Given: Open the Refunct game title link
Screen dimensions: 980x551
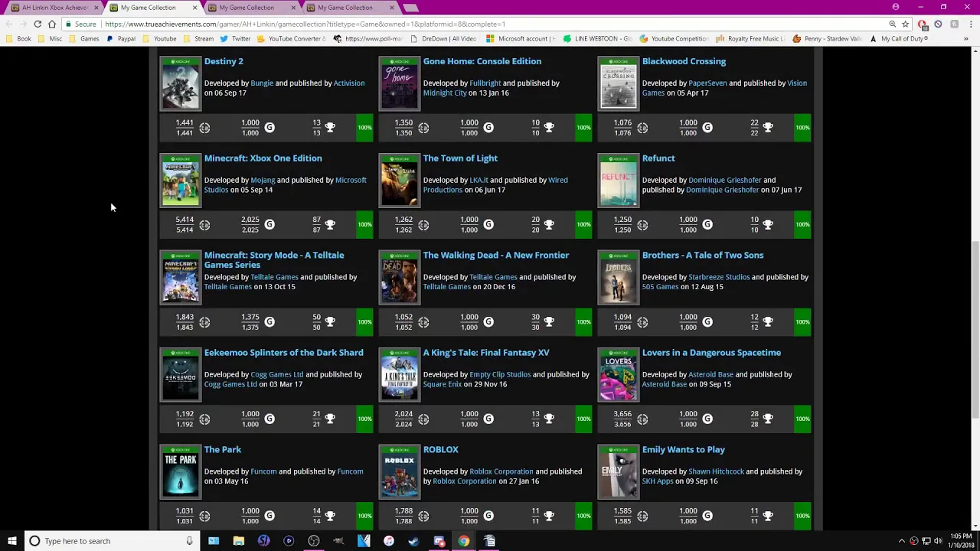Looking at the screenshot, I should (x=658, y=158).
